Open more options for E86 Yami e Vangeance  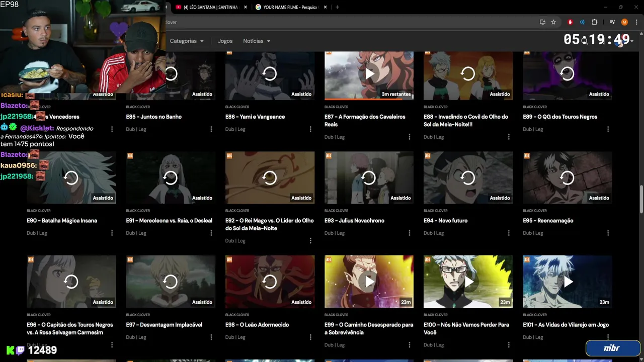pos(310,129)
